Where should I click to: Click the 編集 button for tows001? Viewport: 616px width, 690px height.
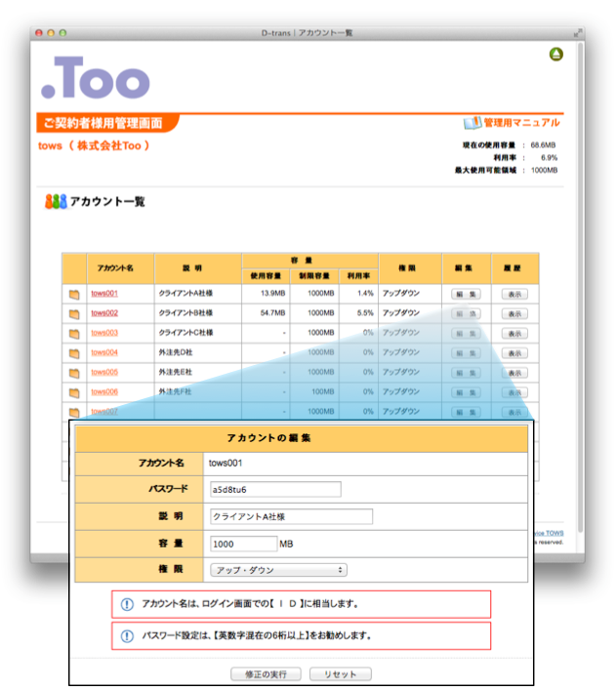465,294
